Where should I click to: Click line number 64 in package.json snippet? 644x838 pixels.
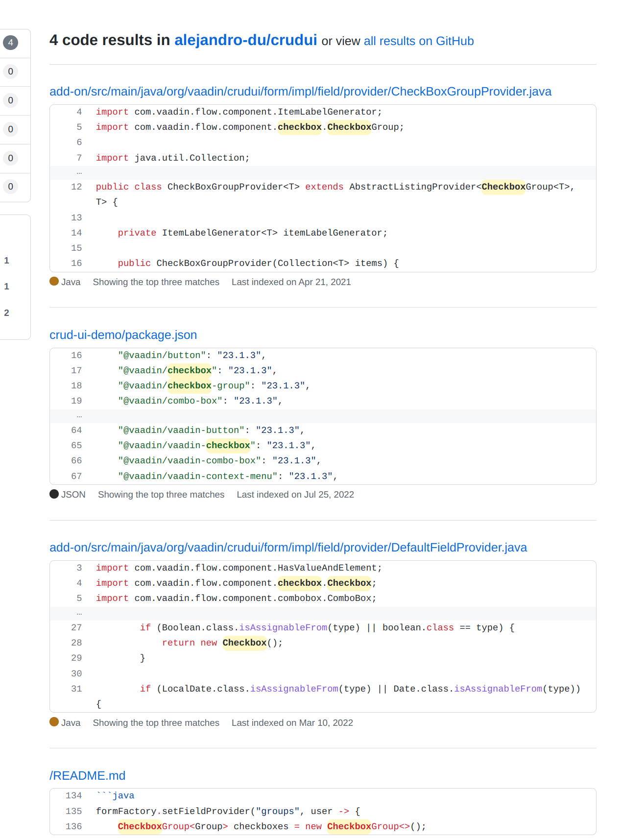point(76,430)
